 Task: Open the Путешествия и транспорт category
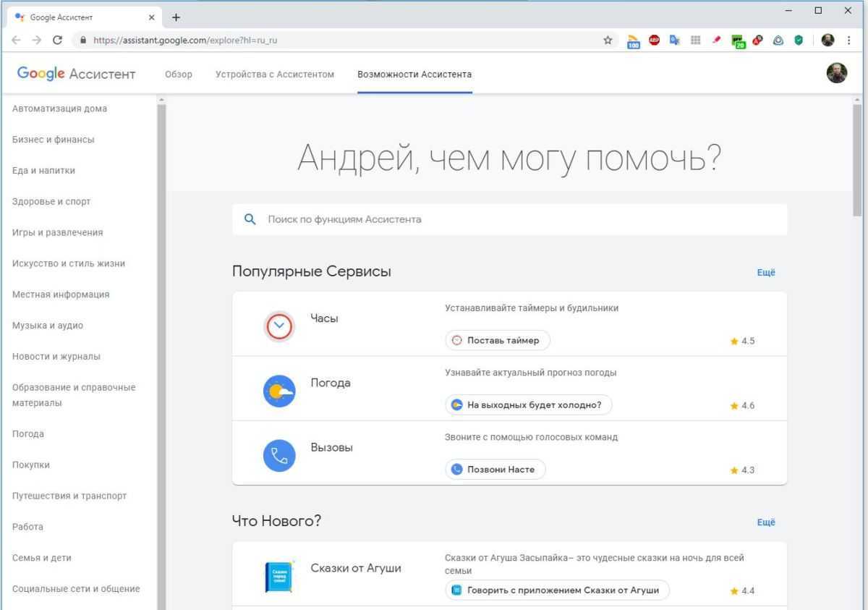click(69, 496)
